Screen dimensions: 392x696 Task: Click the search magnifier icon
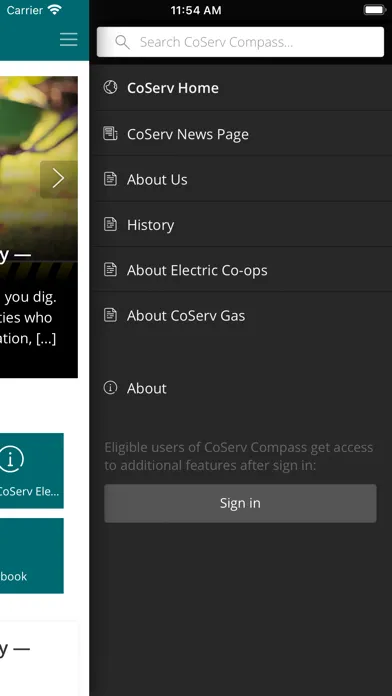click(x=122, y=42)
